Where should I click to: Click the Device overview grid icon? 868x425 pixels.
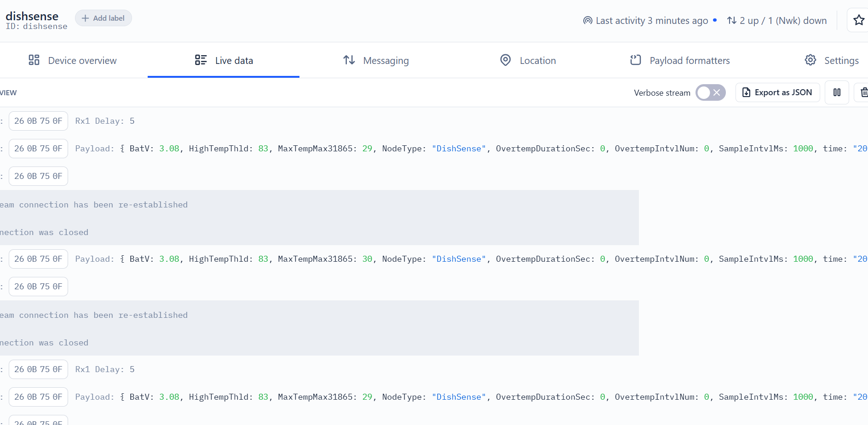click(34, 60)
